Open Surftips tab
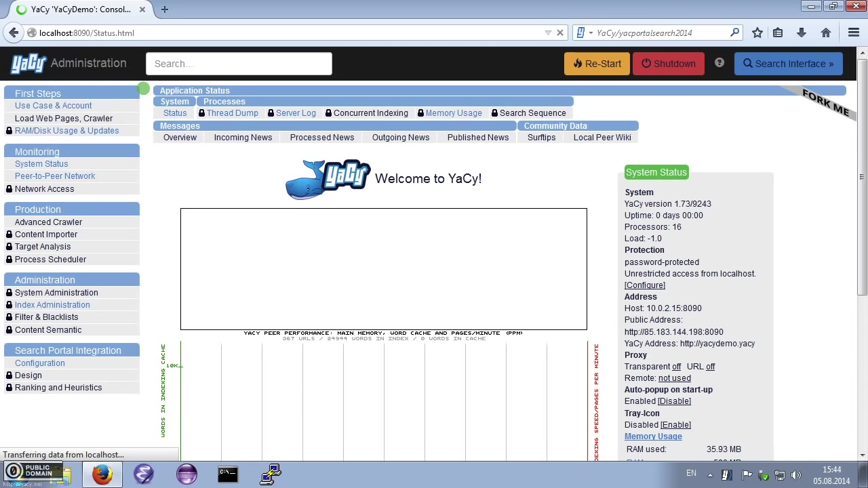The image size is (868, 488). (x=542, y=138)
